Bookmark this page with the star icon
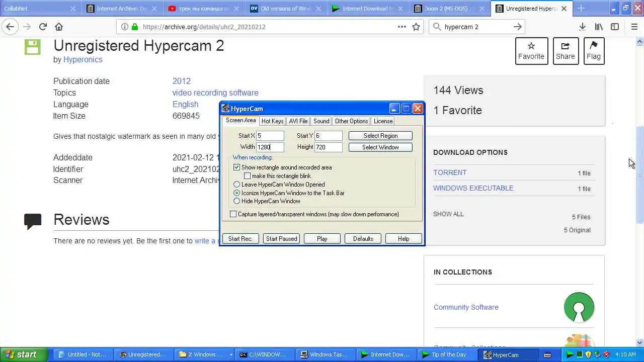Screen dimensions: 644x362 [x=416, y=27]
